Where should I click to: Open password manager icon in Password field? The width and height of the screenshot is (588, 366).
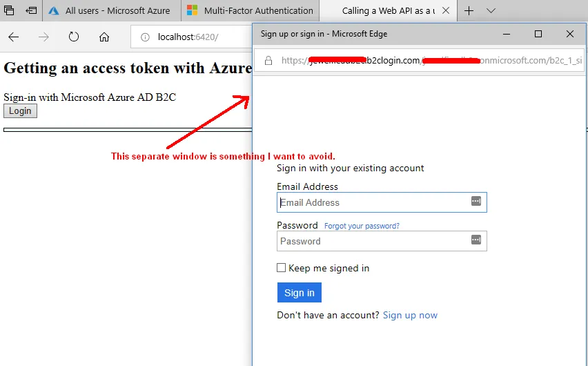(x=476, y=240)
